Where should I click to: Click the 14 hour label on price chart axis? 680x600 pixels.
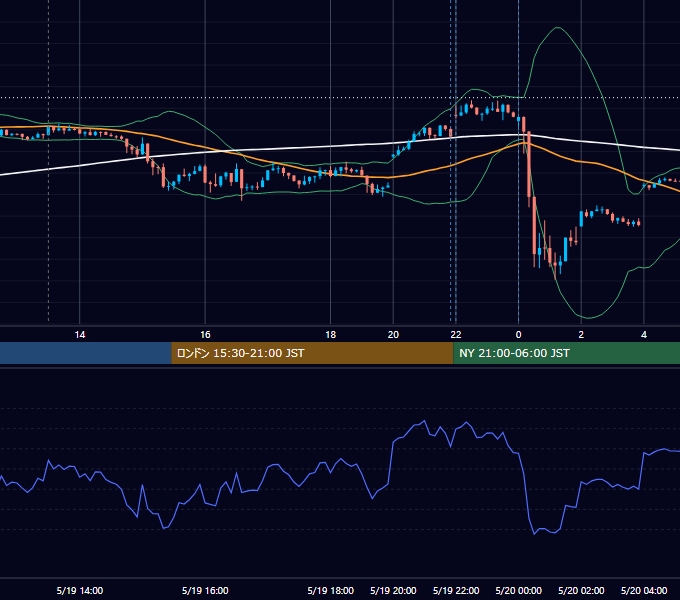80,335
